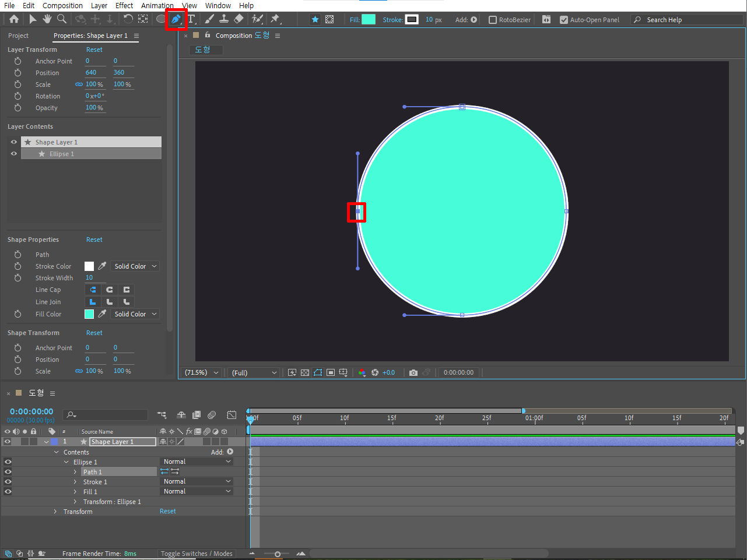Click the toolbar Fill color swatch

[369, 19]
